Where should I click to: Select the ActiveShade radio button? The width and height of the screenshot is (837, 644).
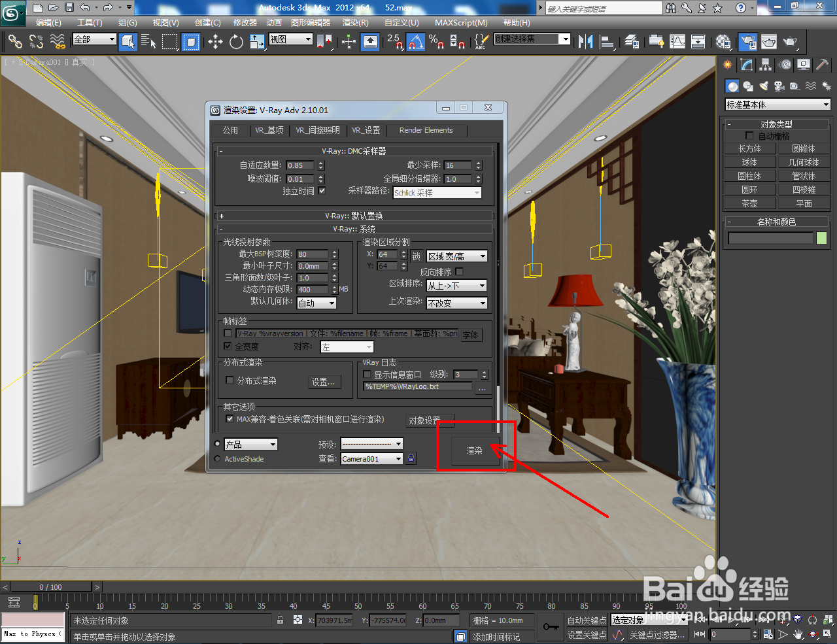click(218, 459)
